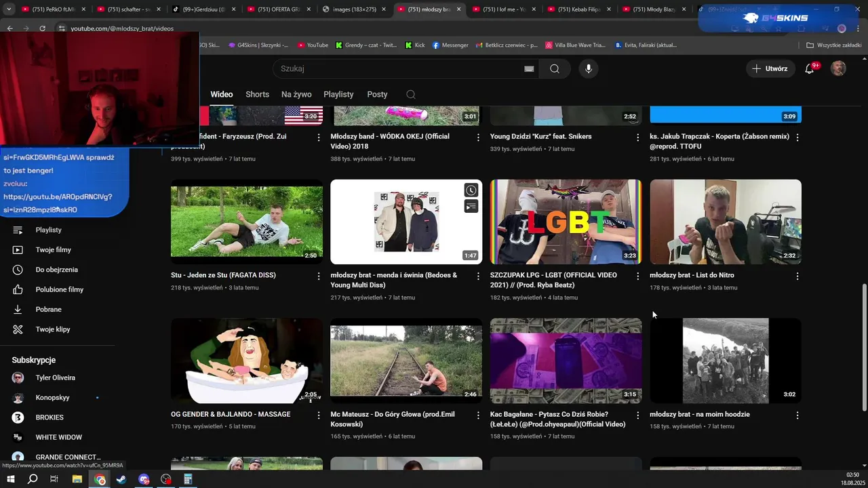Open options menu for WÓDKA OKEJ video

click(x=478, y=137)
